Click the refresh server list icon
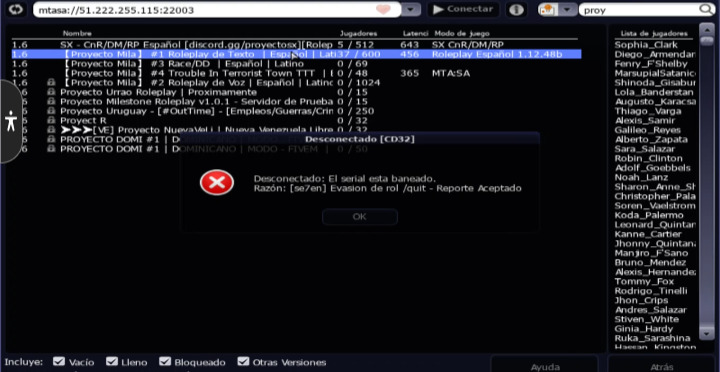720x372 pixels. click(x=16, y=10)
